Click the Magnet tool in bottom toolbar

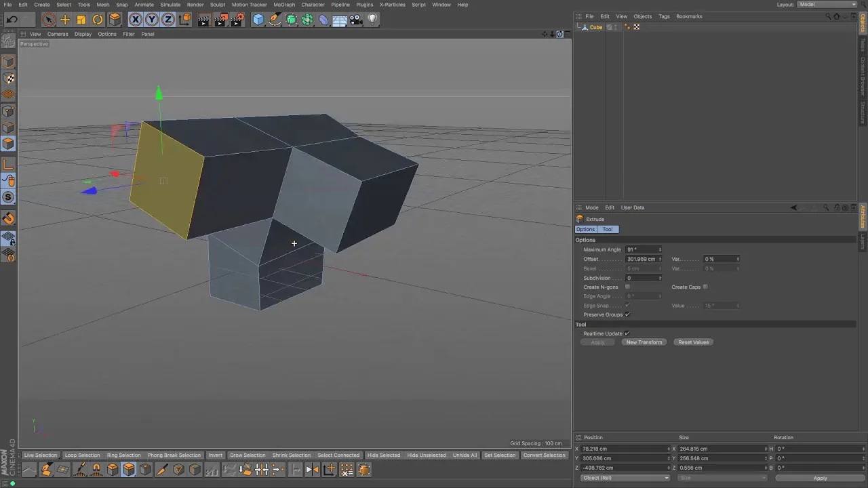pyautogui.click(x=95, y=470)
